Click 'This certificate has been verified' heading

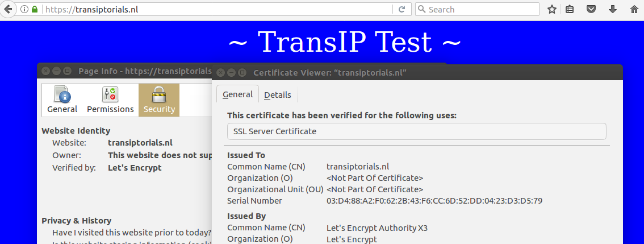342,115
